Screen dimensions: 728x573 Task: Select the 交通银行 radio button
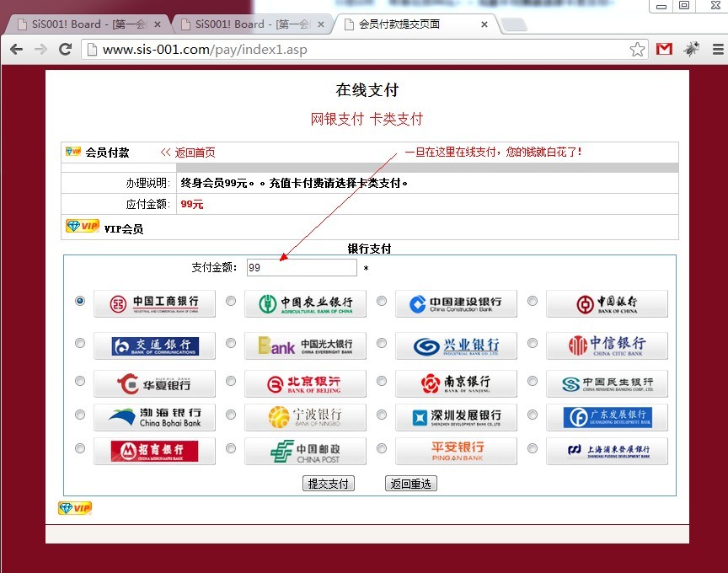click(80, 343)
